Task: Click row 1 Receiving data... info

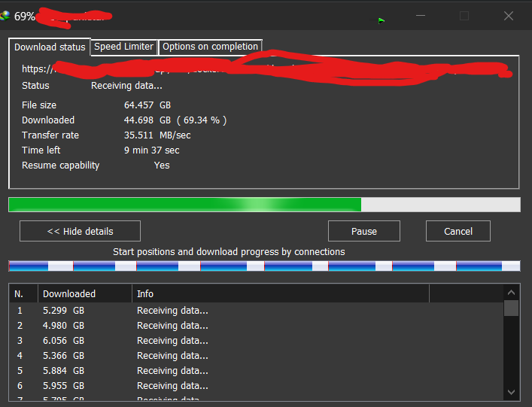Action: coord(172,311)
